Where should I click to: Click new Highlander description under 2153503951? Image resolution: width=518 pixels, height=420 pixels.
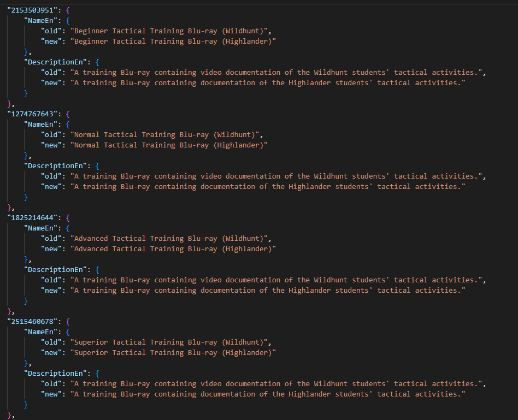click(x=268, y=83)
